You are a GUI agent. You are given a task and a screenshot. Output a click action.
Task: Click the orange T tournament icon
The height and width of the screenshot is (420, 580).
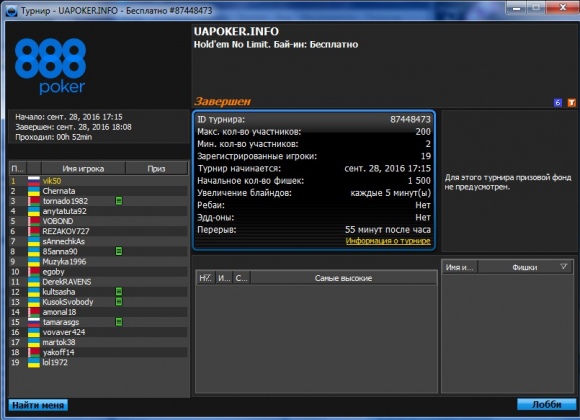pyautogui.click(x=571, y=103)
